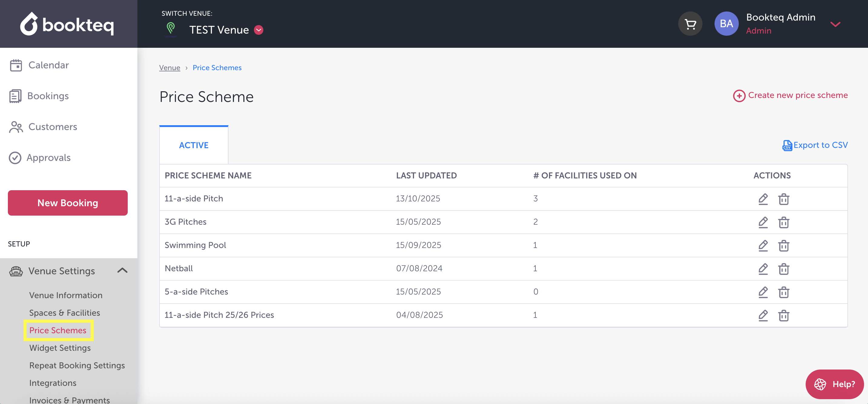Viewport: 868px width, 404px height.
Task: Export price schemes to CSV
Action: tap(815, 145)
